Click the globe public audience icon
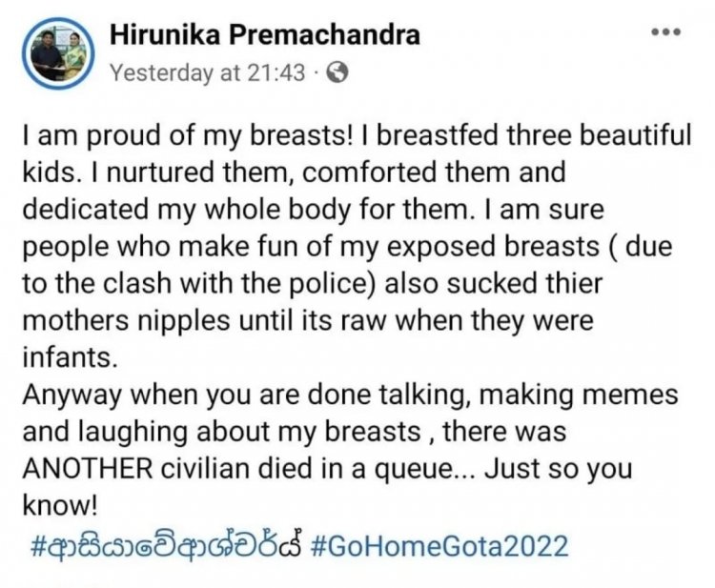This screenshot has width=715, height=588. tap(337, 72)
